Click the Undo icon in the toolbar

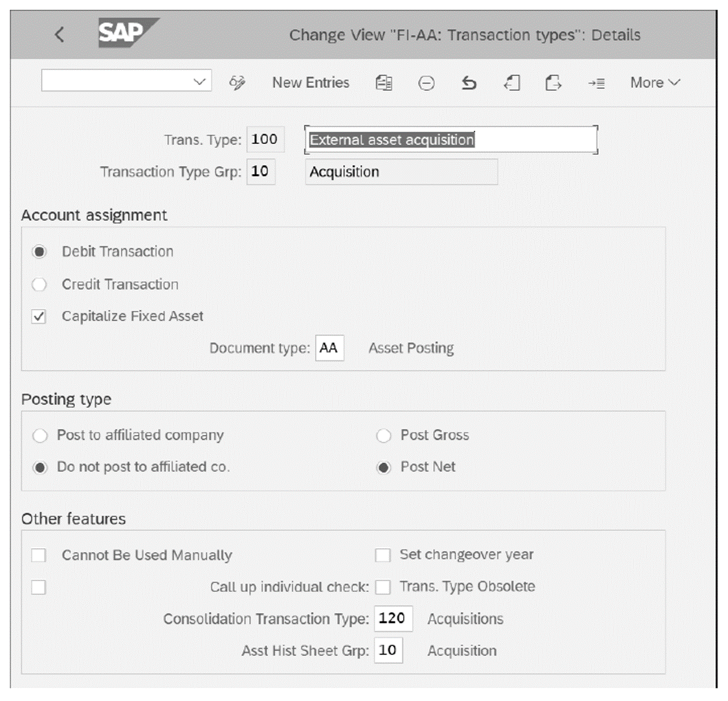[468, 82]
